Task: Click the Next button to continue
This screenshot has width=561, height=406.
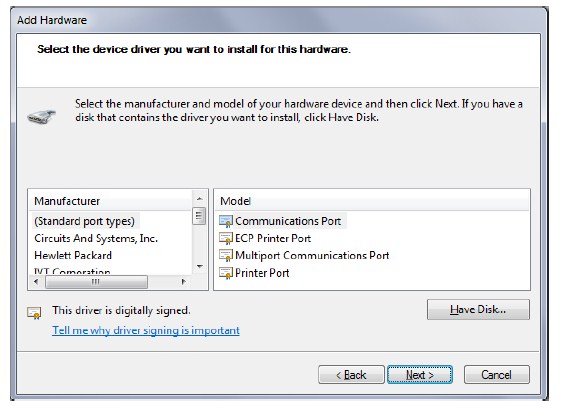Action: (x=420, y=375)
